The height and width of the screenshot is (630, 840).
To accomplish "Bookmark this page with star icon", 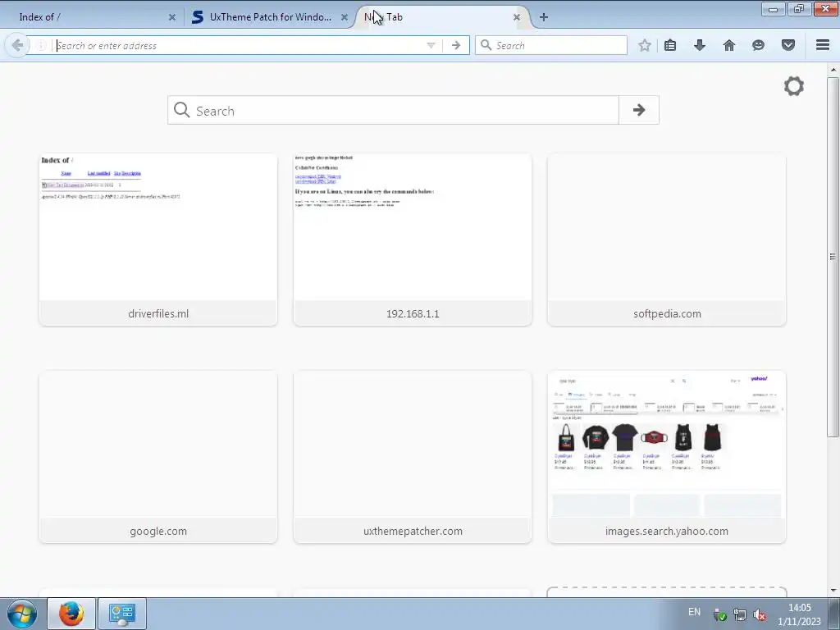I will point(645,46).
